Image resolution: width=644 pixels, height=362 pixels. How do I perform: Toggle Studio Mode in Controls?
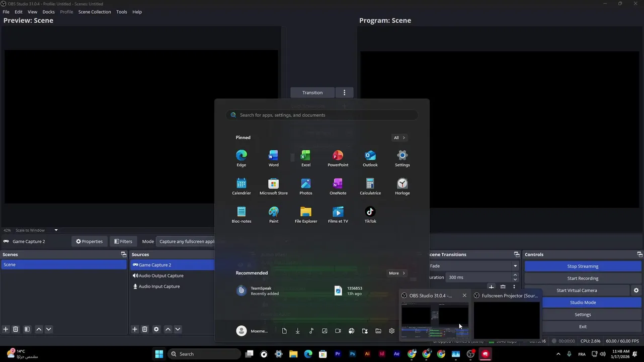point(583,303)
